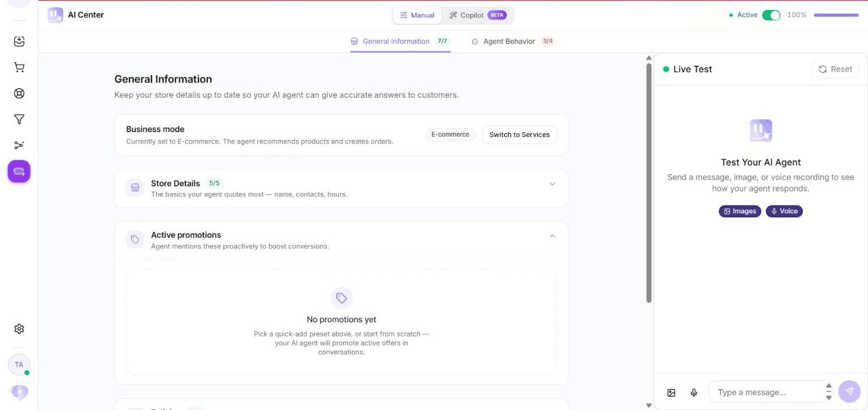Click the Business mode heading
Screen dimensions: 868x410
155,129
